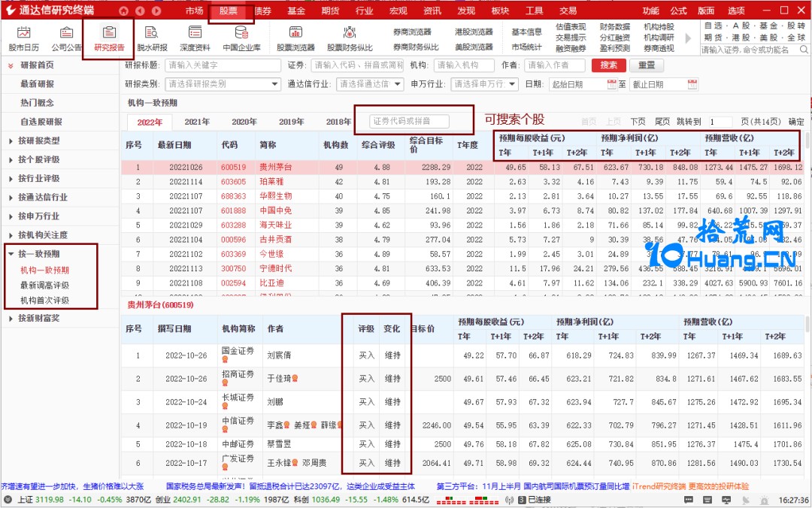The image size is (812, 508).
Task: Switch to the 2019年 tab
Action: [x=291, y=122]
